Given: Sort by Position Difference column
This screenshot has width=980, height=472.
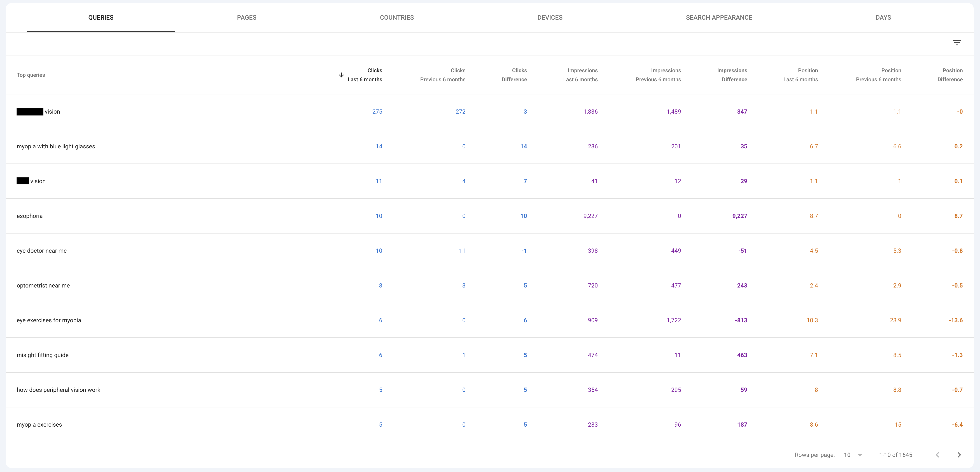Looking at the screenshot, I should click(950, 75).
